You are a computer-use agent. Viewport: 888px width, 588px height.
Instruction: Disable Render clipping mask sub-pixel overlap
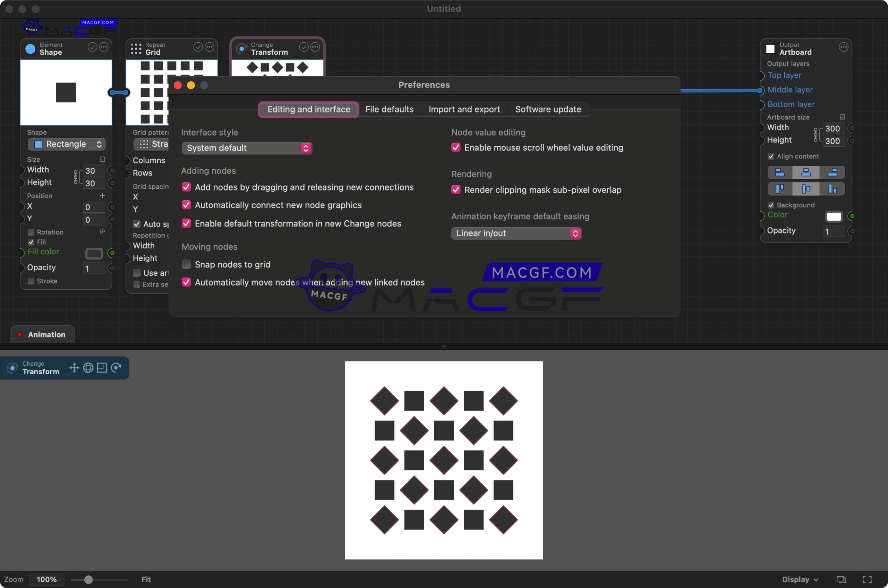pos(456,190)
